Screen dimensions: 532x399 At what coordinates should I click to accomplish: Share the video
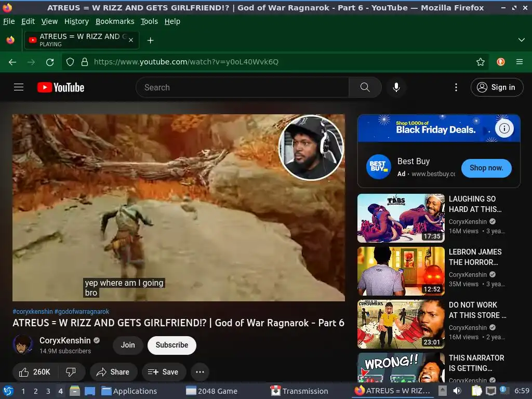tap(113, 372)
